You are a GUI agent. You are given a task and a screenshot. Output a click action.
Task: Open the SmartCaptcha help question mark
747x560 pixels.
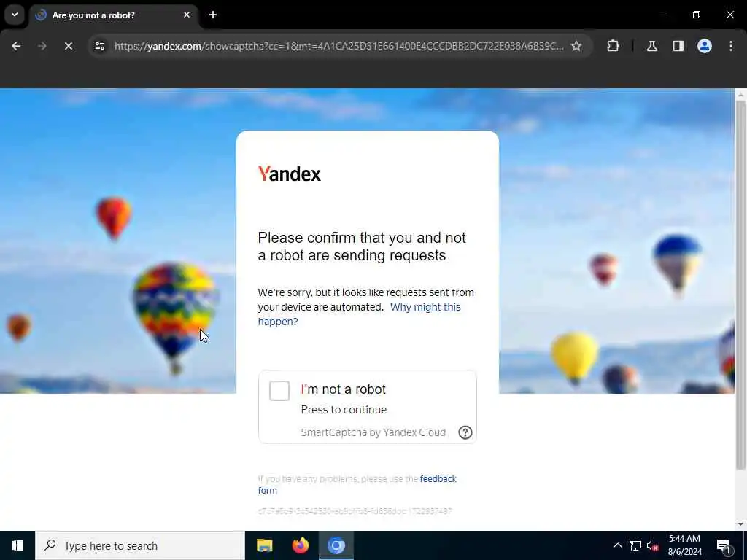pos(465,432)
